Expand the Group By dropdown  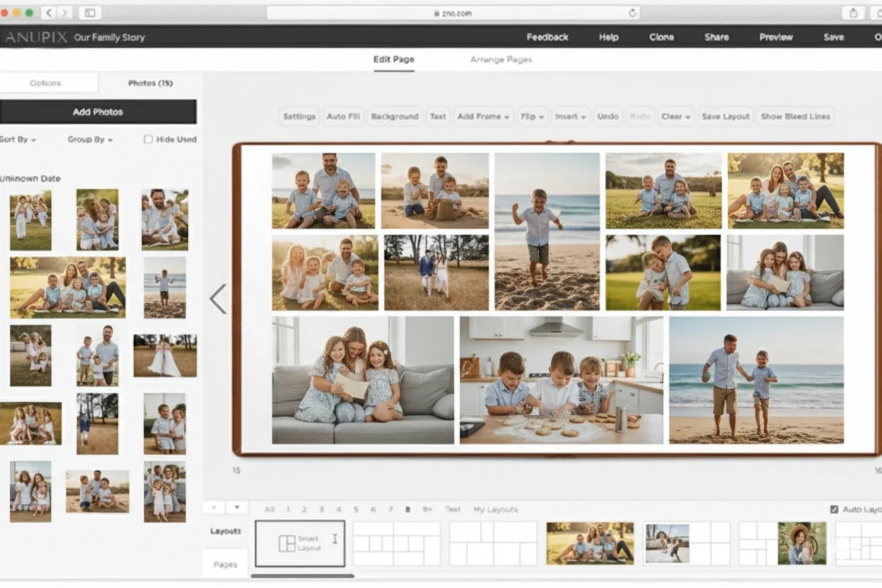90,139
